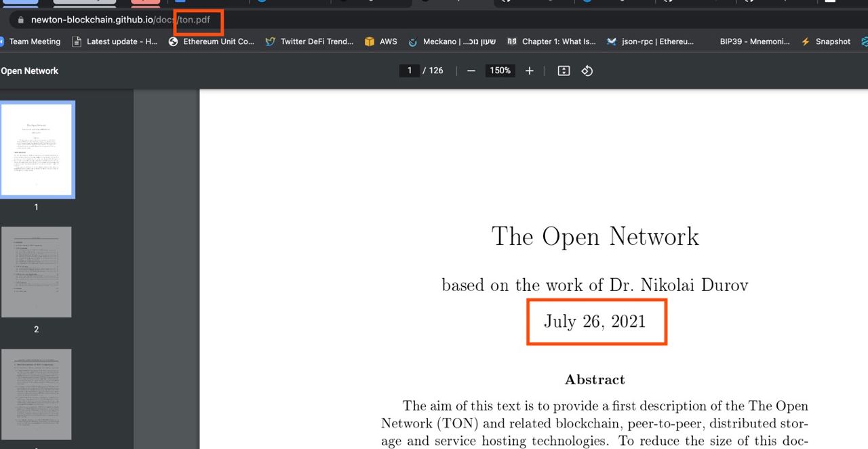Select the page 2 thumbnail

tap(37, 272)
